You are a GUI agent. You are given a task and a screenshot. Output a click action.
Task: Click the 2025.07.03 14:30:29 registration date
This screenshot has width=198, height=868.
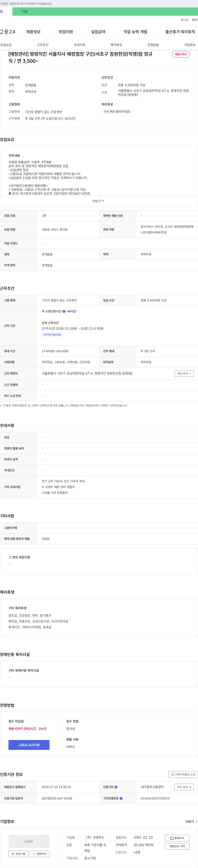click(56, 787)
